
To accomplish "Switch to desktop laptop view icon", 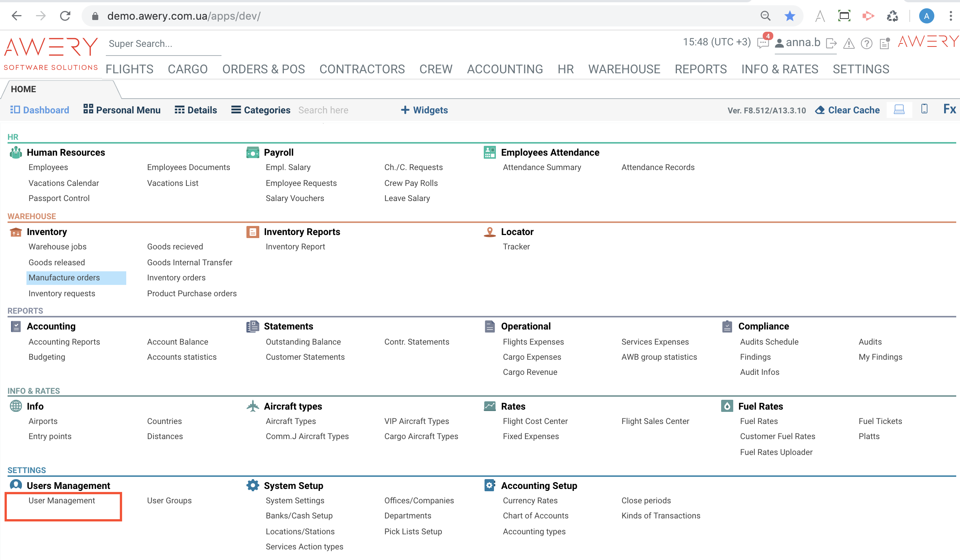I will pos(899,110).
